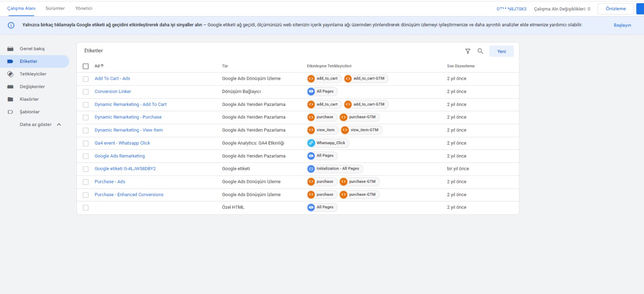Screen dimensions: 644x294
Task: Click purchase-GTM chip in Purchase - Ads row
Action: pos(359,182)
